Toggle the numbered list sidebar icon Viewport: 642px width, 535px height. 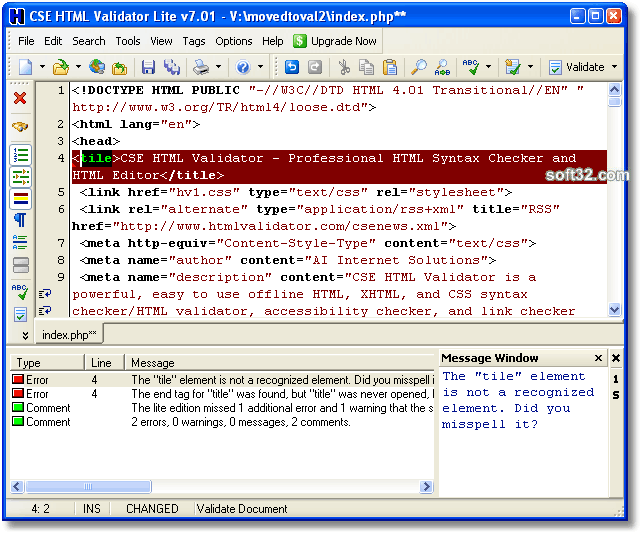20,156
